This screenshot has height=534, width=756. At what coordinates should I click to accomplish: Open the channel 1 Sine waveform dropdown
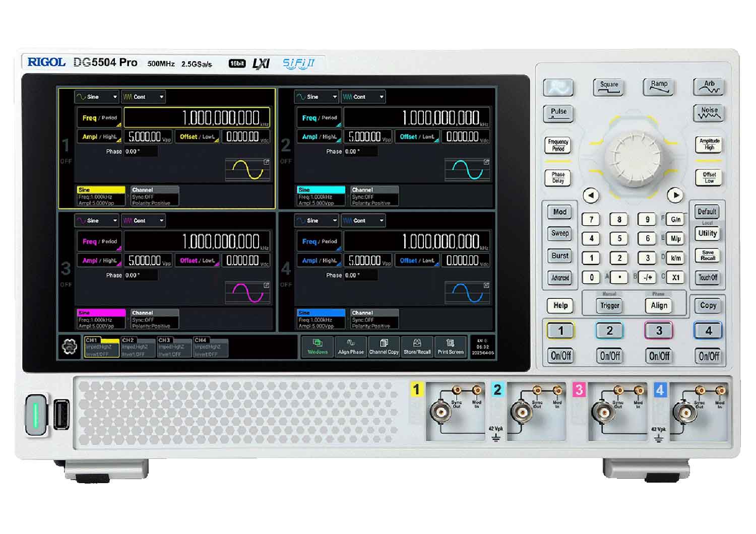(97, 97)
